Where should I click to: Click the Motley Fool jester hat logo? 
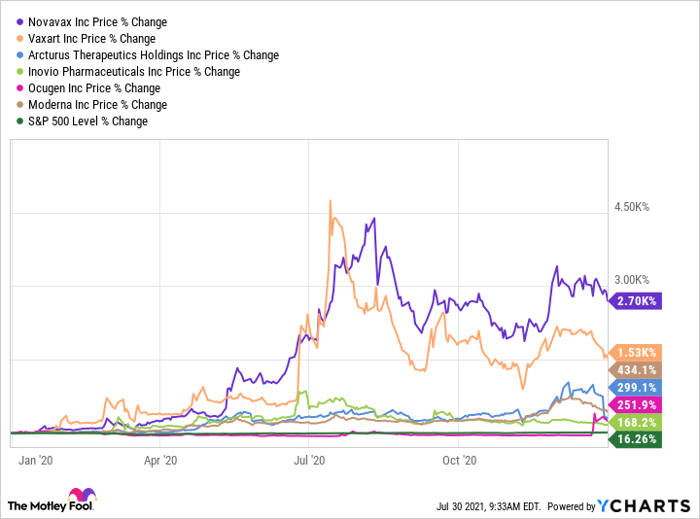(x=78, y=497)
